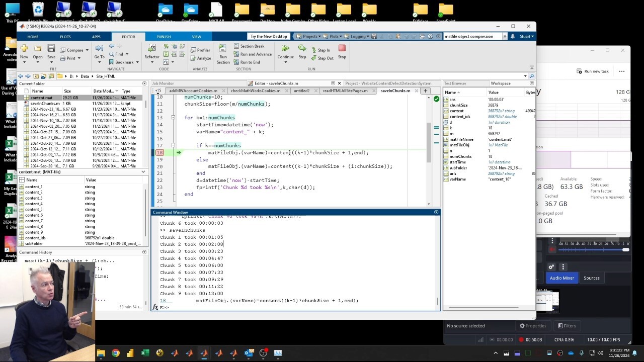Collapse the for loop at line 13
Screen dimensions: 644x362
click(x=173, y=118)
